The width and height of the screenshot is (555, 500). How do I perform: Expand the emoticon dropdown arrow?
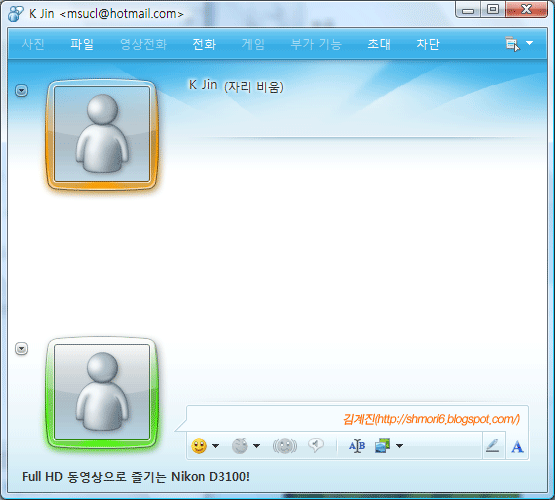click(215, 446)
